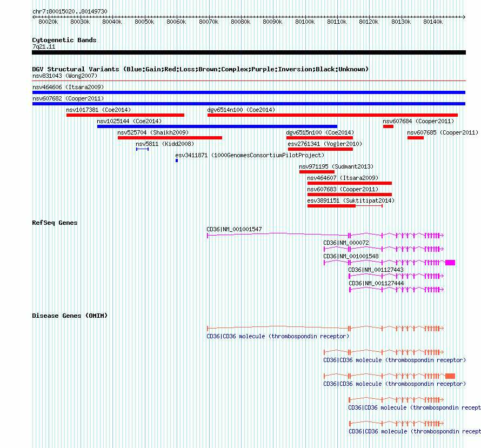Viewport: 481px width, 448px height.
Task: Click the esv3411871 (1000GenomesConsortiumPilotProject) label
Action: coord(250,155)
